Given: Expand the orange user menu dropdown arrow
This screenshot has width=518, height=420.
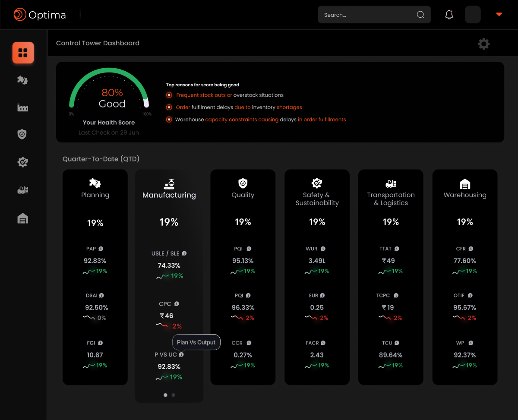Looking at the screenshot, I should 499,15.
